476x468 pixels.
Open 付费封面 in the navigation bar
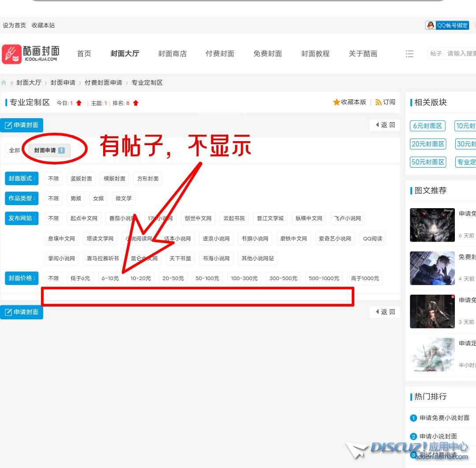(x=220, y=54)
